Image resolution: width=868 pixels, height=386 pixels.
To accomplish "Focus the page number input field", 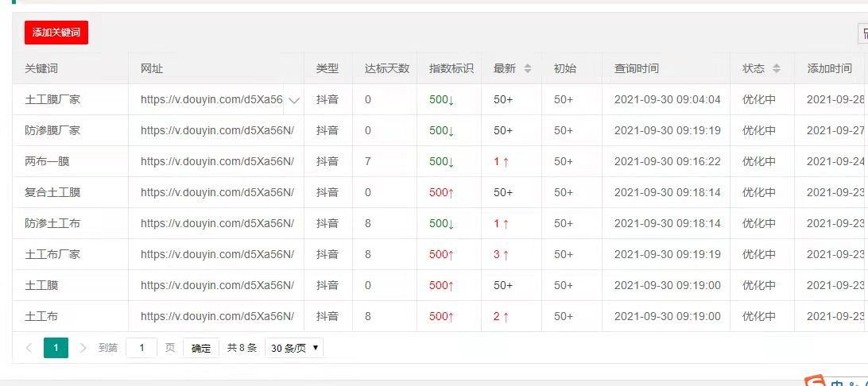I will (141, 348).
